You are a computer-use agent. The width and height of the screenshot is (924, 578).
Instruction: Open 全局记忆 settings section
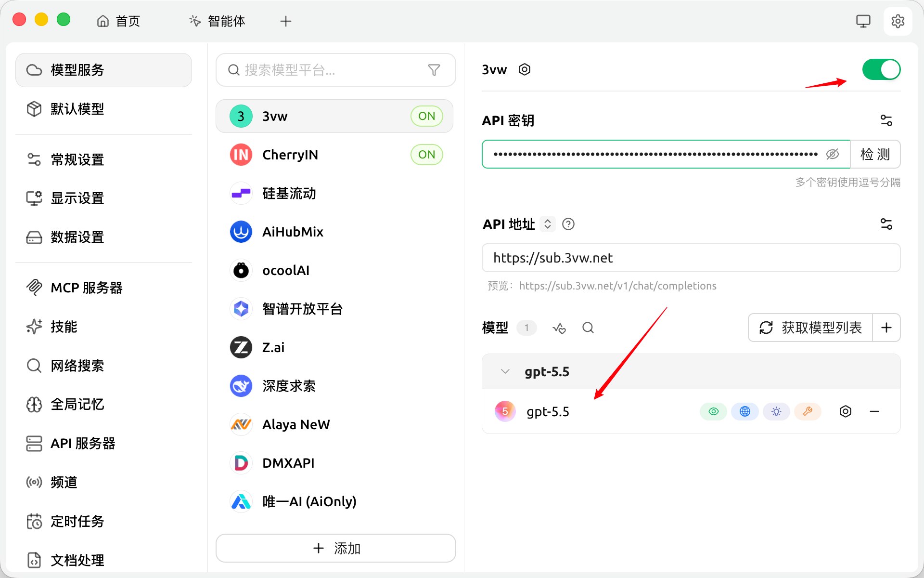tap(103, 404)
